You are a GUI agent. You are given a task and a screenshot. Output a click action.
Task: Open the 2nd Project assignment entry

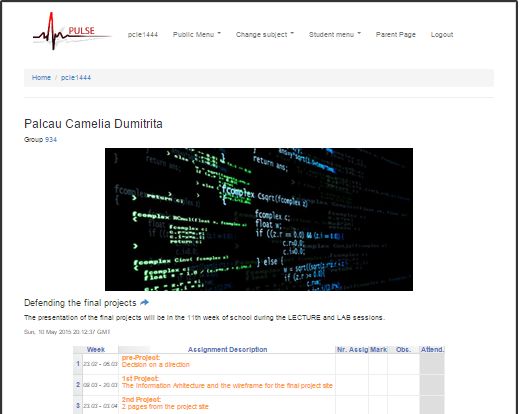(x=165, y=403)
